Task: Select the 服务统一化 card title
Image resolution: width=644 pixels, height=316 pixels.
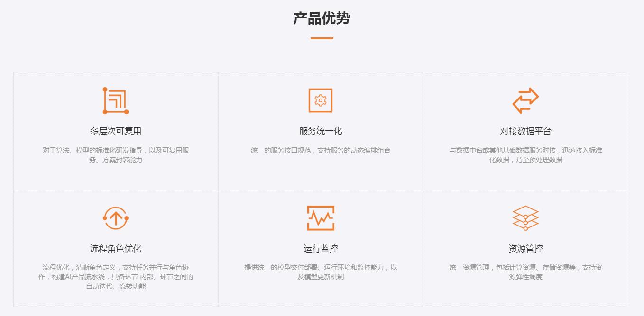Action: tap(321, 131)
